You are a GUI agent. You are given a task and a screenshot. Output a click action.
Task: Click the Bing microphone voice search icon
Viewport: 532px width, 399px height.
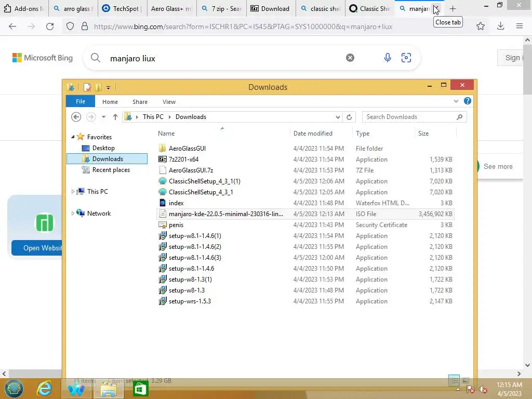pyautogui.click(x=388, y=58)
